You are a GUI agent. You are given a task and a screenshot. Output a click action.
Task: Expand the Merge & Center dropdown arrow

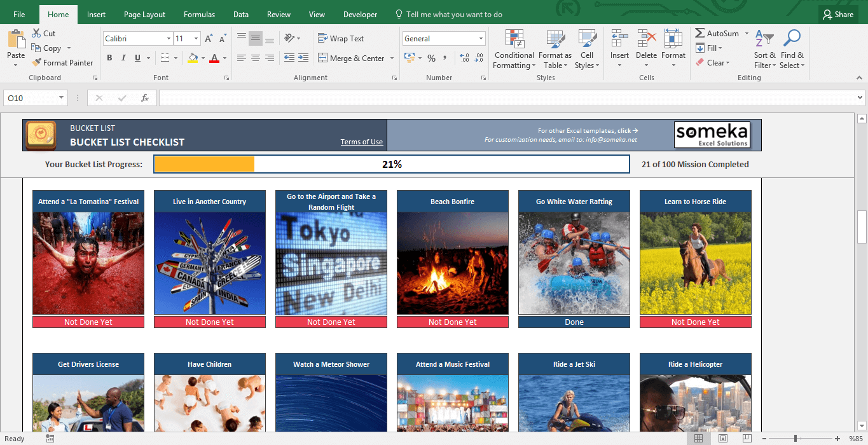tap(392, 58)
